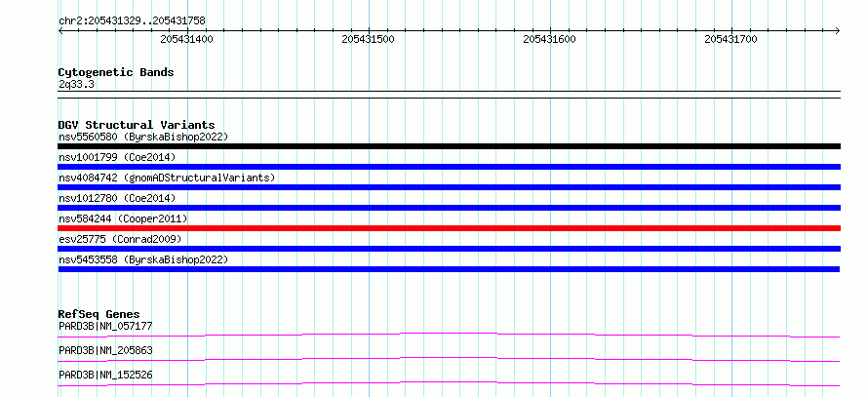Image resolution: width=868 pixels, height=397 pixels.
Task: Open variant nsv1001799 (Coe2014) label
Action: pyautogui.click(x=117, y=157)
